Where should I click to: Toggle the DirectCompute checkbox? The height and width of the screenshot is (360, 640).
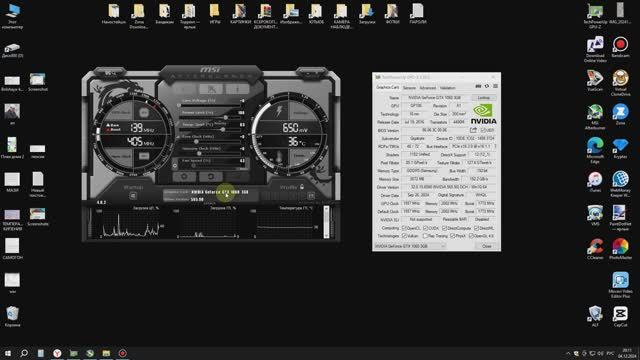click(444, 228)
